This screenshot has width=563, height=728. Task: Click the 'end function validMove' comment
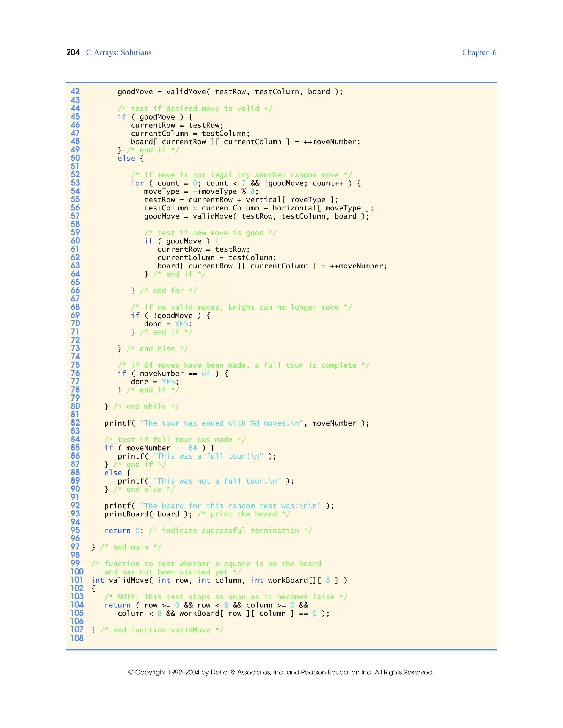tap(161, 630)
